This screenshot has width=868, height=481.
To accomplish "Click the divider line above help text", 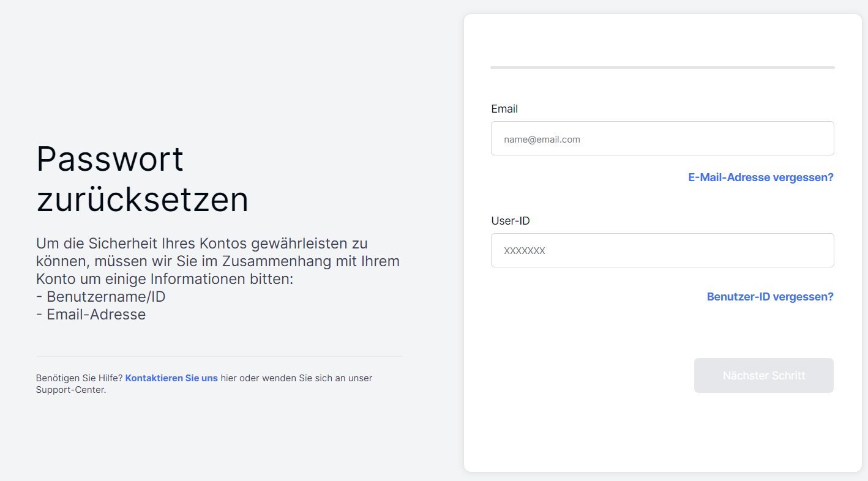I will click(219, 356).
